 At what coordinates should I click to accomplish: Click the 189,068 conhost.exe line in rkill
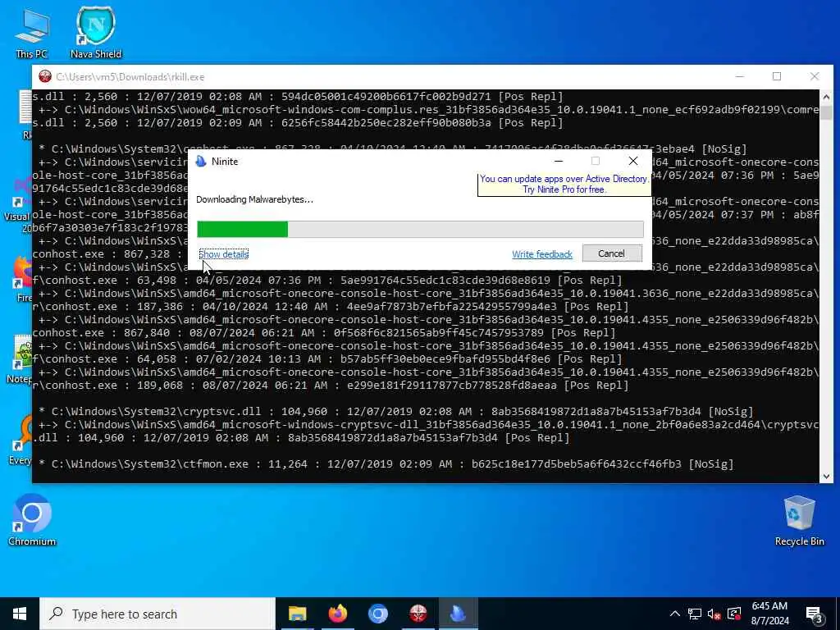(x=331, y=386)
